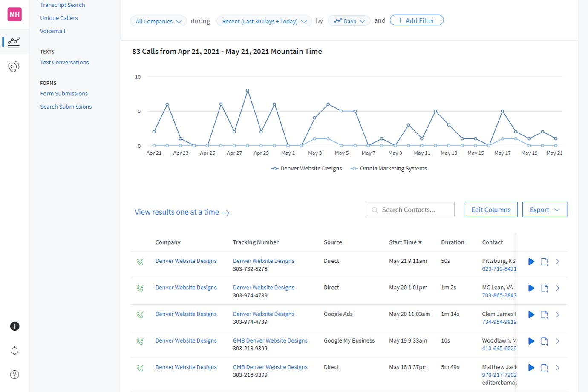Open company link in the May 21 9:11am row
The height and width of the screenshot is (392, 588).
click(186, 261)
